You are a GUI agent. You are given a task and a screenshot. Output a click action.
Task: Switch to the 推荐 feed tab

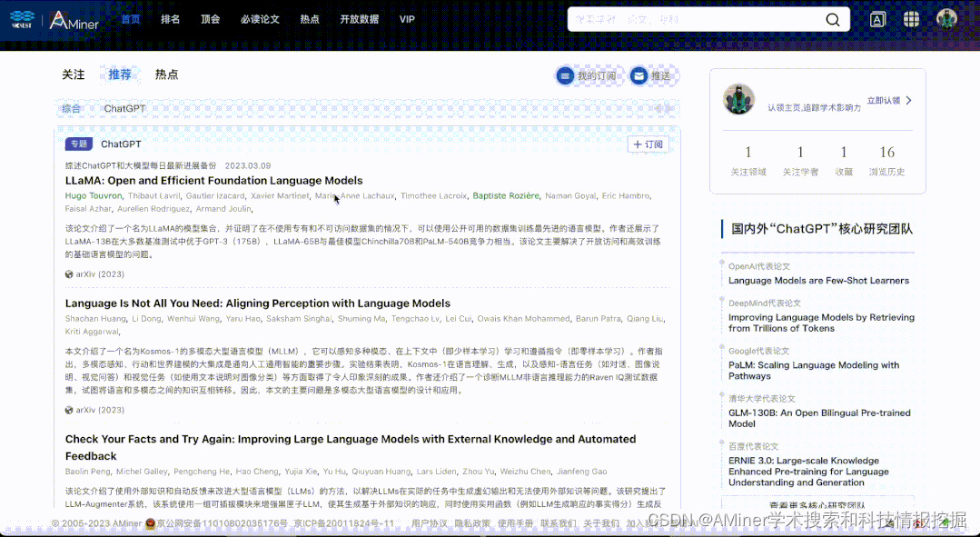pyautogui.click(x=119, y=75)
